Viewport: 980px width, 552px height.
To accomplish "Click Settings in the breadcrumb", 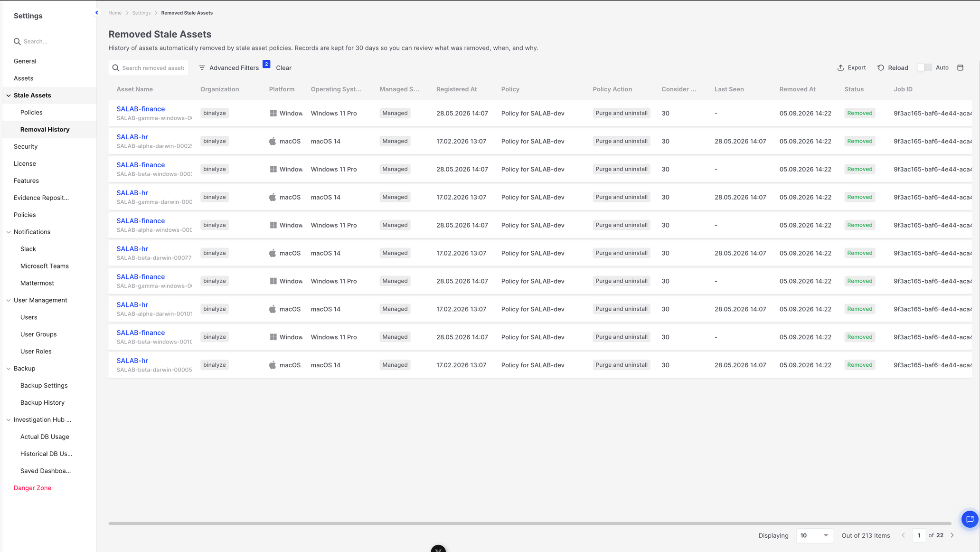I will coord(141,13).
